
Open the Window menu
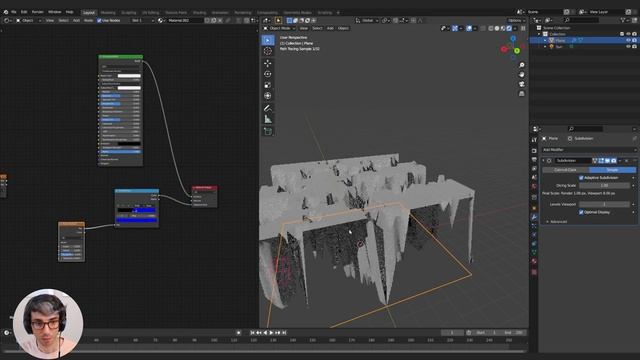pyautogui.click(x=55, y=12)
